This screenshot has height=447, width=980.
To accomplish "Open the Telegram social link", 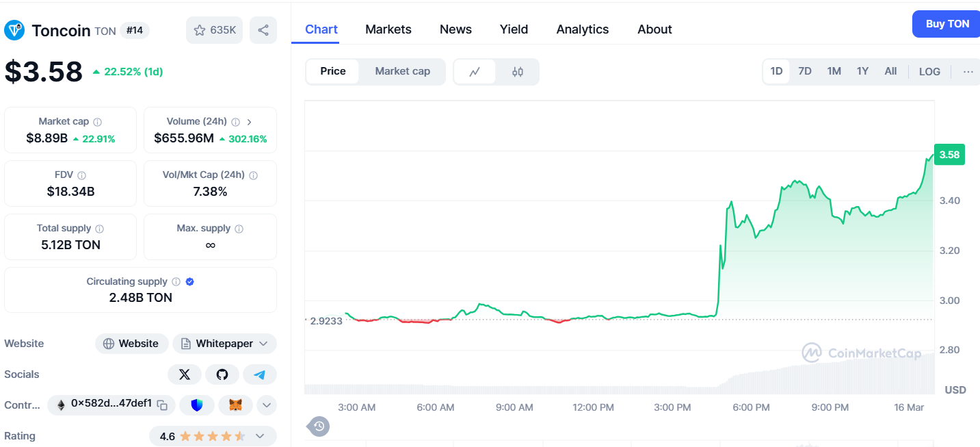I will coord(260,374).
